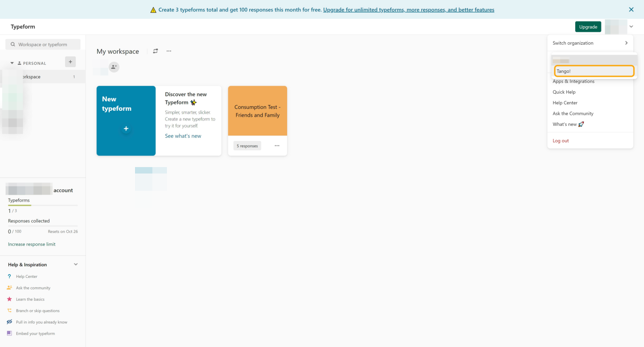Click the Typeforms usage progress bar
644x347 pixels.
(43, 205)
